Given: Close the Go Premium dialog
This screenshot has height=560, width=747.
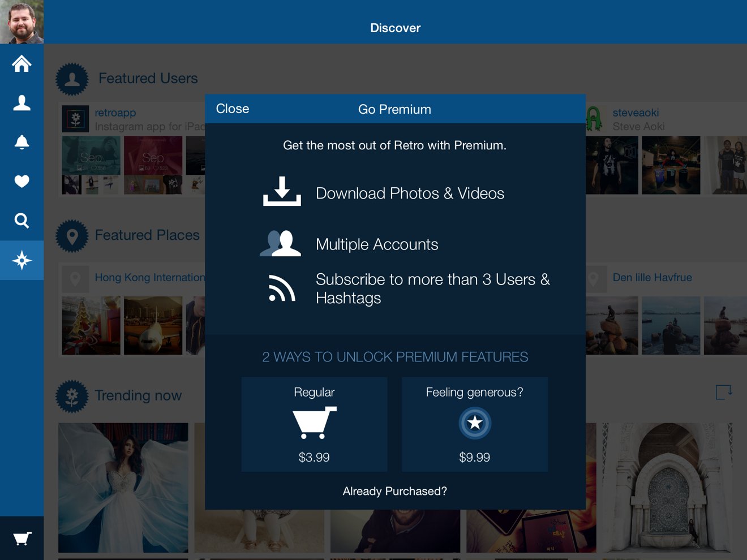Looking at the screenshot, I should click(x=233, y=109).
